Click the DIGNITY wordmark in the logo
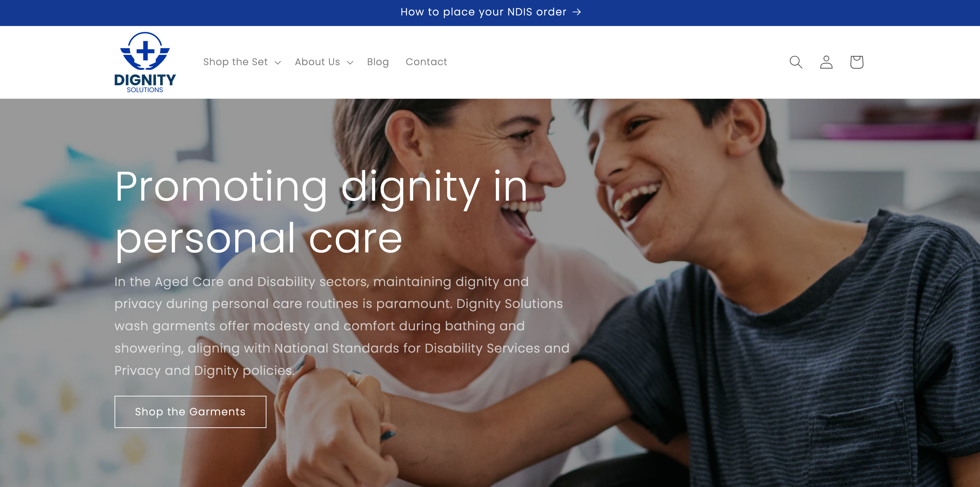980x487 pixels. [x=145, y=80]
